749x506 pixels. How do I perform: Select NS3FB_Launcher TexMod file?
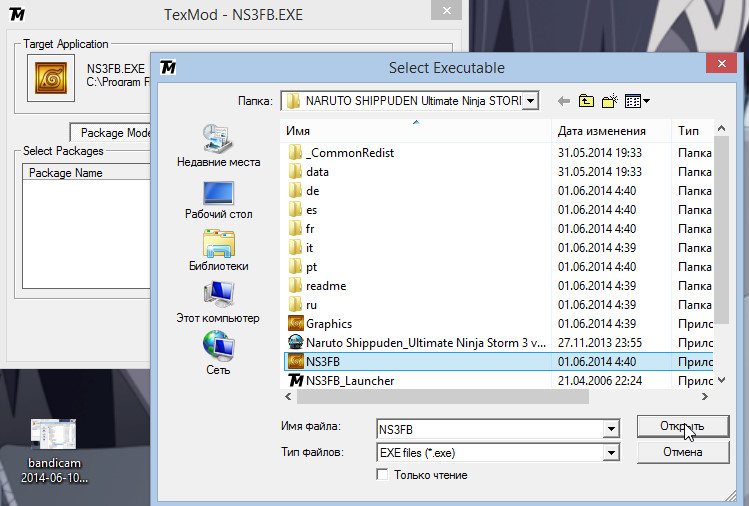341,381
